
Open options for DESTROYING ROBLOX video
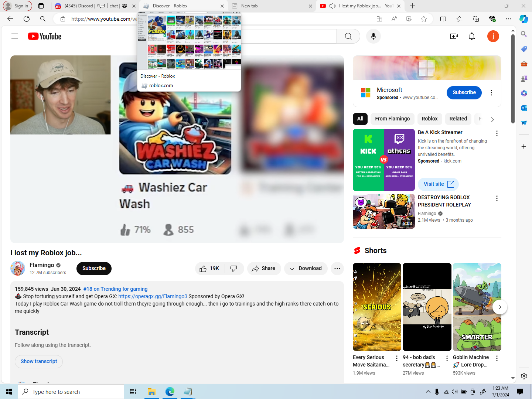click(497, 198)
